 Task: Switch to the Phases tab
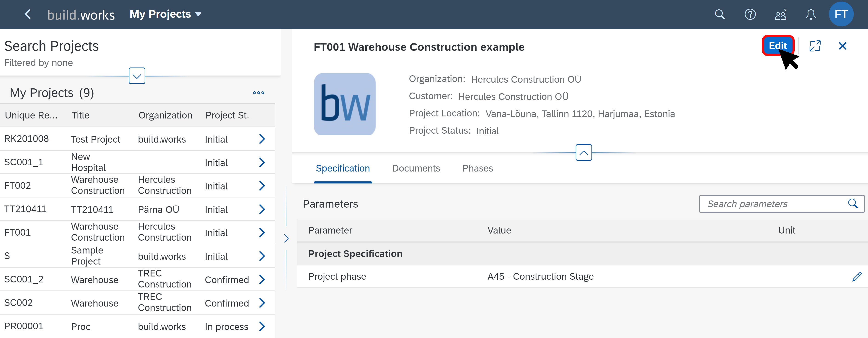pyautogui.click(x=477, y=168)
